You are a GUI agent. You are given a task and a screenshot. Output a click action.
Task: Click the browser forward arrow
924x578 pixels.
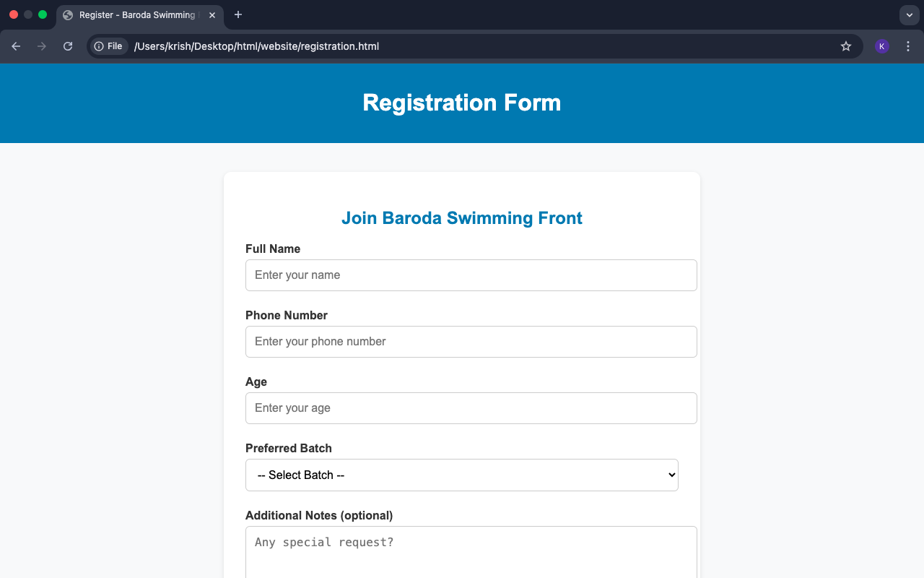coord(42,46)
